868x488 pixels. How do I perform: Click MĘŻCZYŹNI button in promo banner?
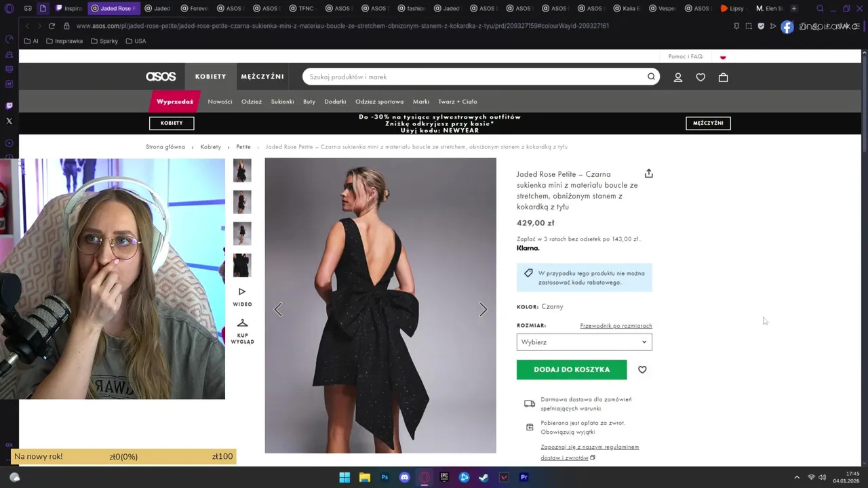(708, 123)
